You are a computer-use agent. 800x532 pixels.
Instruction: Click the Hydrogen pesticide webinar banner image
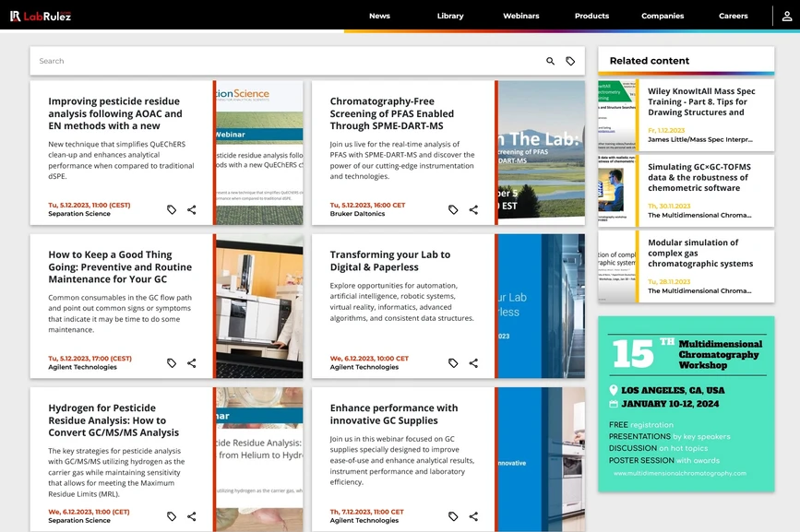[259, 459]
